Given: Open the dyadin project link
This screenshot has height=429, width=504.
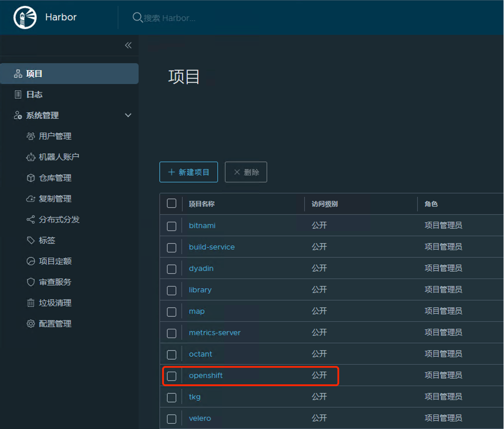Looking at the screenshot, I should pyautogui.click(x=201, y=268).
